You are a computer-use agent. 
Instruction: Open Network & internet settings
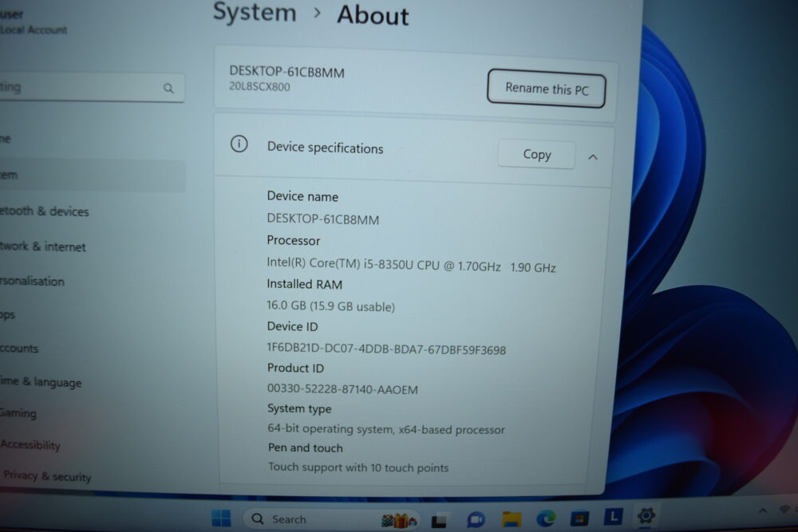[43, 246]
